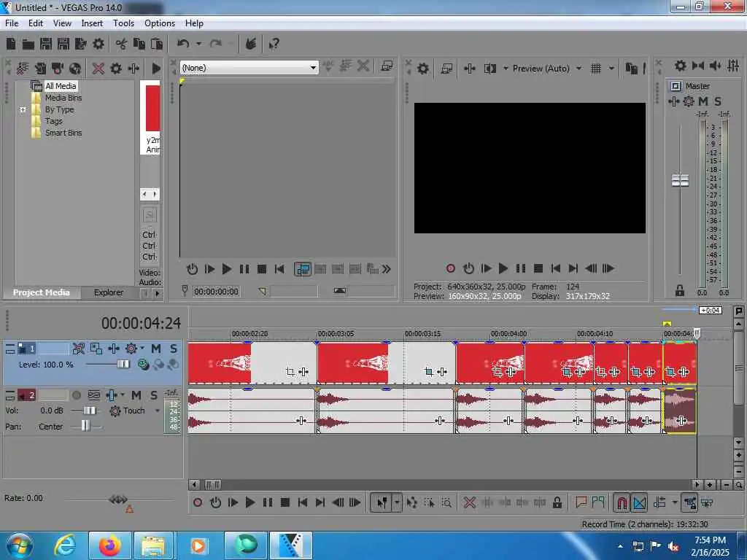Insert marker with flag icon
The width and height of the screenshot is (747, 560).
pyautogui.click(x=581, y=502)
